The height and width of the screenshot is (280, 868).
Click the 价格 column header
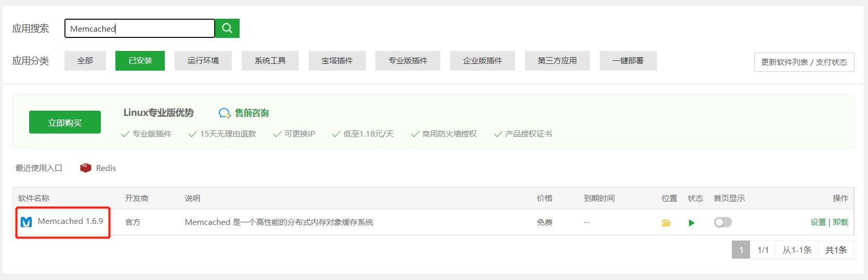coord(545,198)
